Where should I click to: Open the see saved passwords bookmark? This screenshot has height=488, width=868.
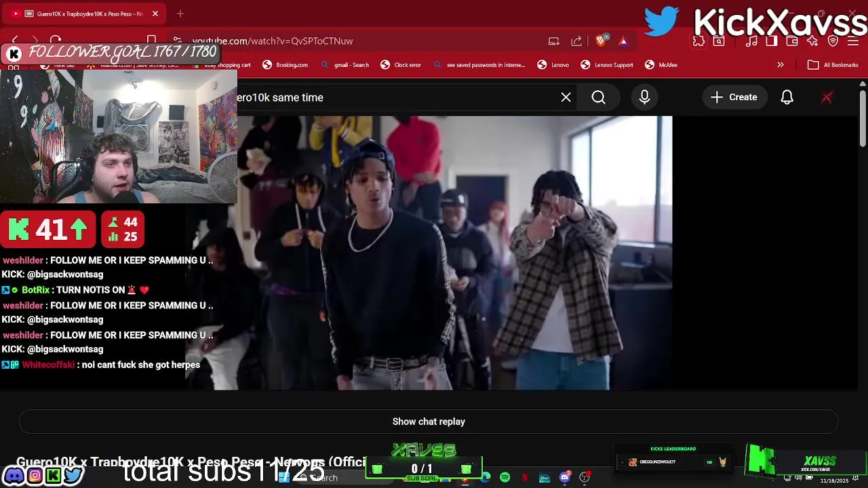tap(479, 65)
